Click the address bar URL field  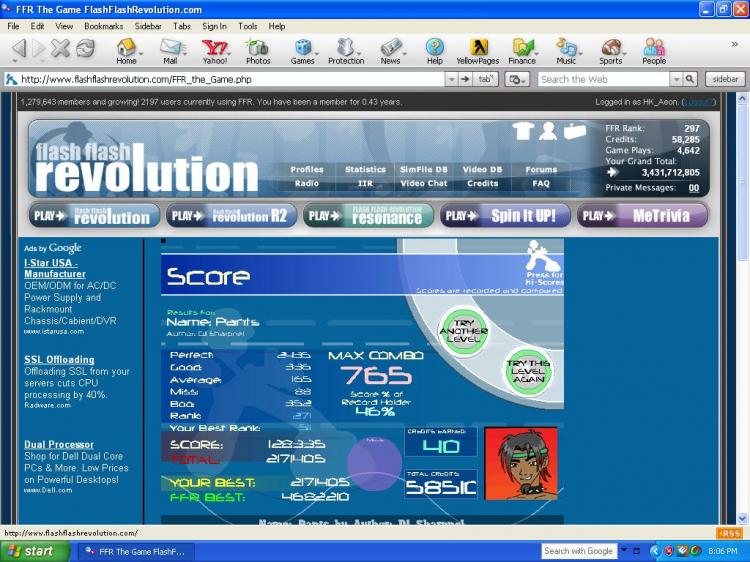point(230,79)
